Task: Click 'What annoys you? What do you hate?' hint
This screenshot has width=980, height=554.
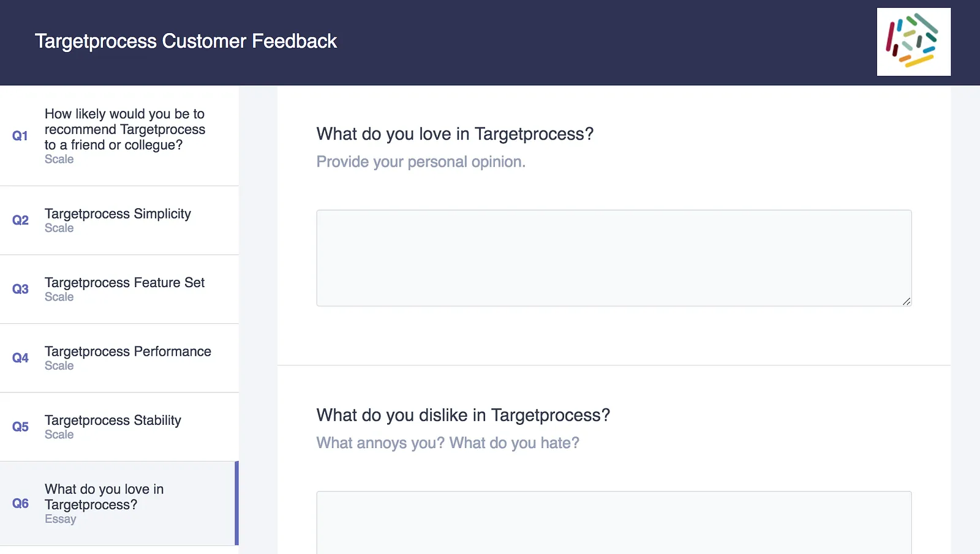Action: (x=448, y=443)
